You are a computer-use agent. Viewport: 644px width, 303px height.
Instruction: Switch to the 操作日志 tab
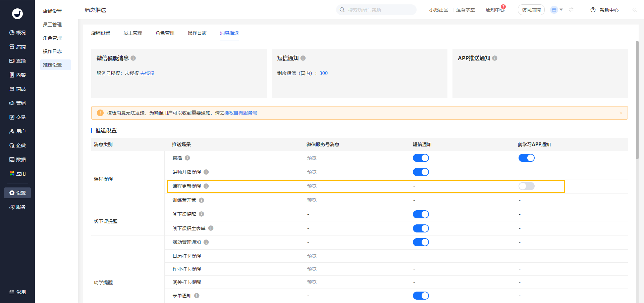(x=197, y=33)
